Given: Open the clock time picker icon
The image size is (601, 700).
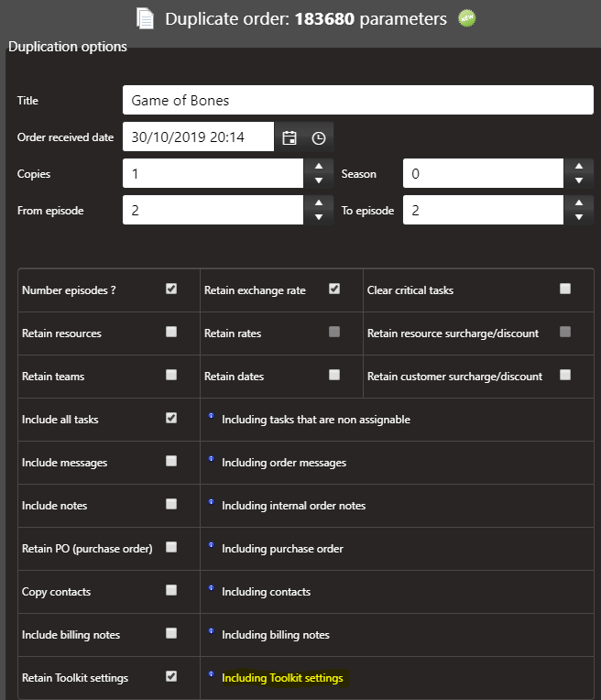Looking at the screenshot, I should (318, 137).
